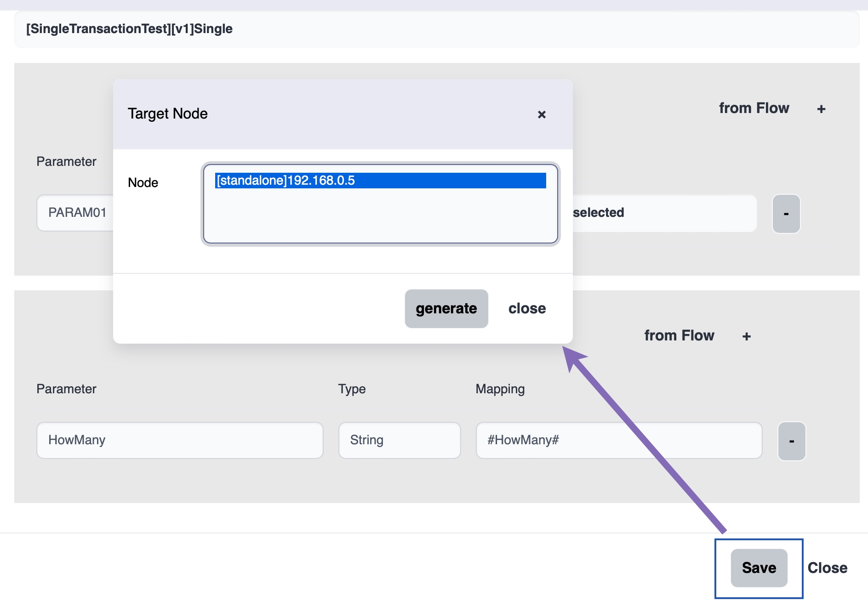Image resolution: width=868 pixels, height=600 pixels.
Task: Edit the #HowMany# mapping field
Action: [618, 440]
